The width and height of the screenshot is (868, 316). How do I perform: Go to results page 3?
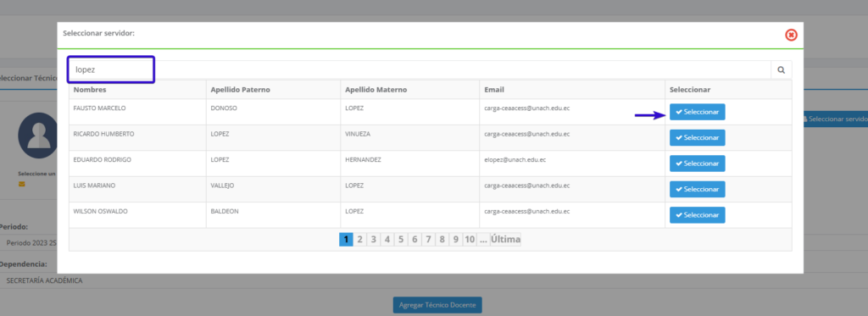(374, 240)
